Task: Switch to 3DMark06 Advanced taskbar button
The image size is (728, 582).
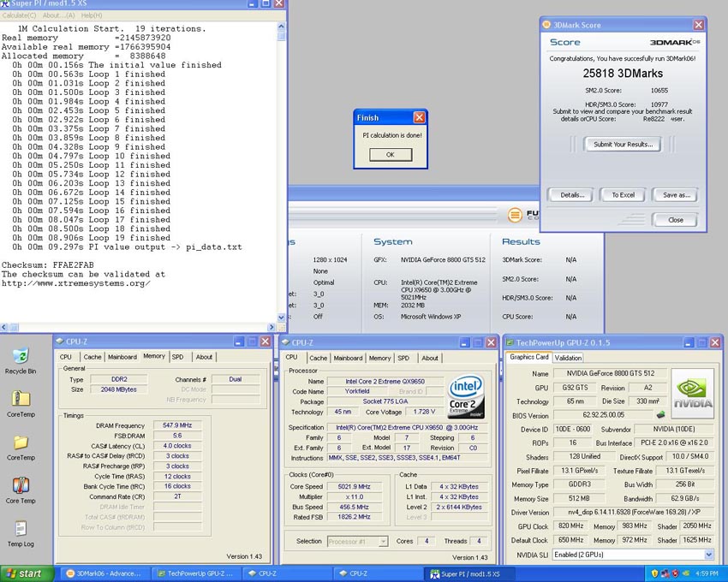Action: (x=106, y=573)
